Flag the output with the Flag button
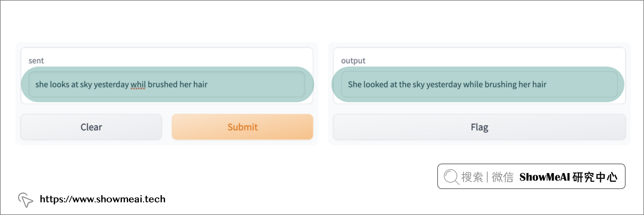The image size is (644, 215). [x=479, y=127]
